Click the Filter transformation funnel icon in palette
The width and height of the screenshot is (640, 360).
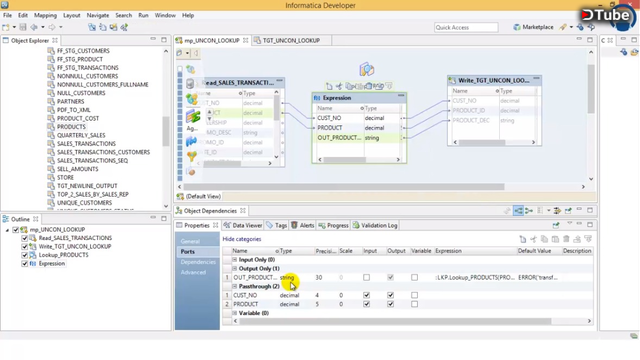coord(191,156)
